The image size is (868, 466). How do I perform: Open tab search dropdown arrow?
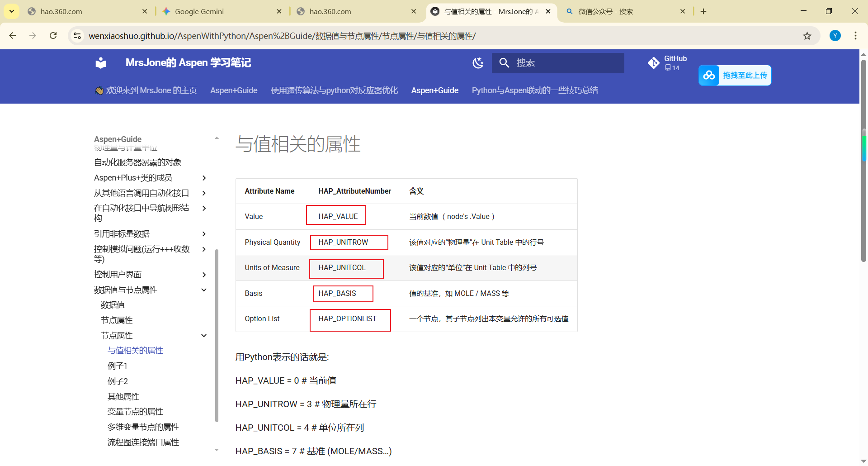[12, 11]
